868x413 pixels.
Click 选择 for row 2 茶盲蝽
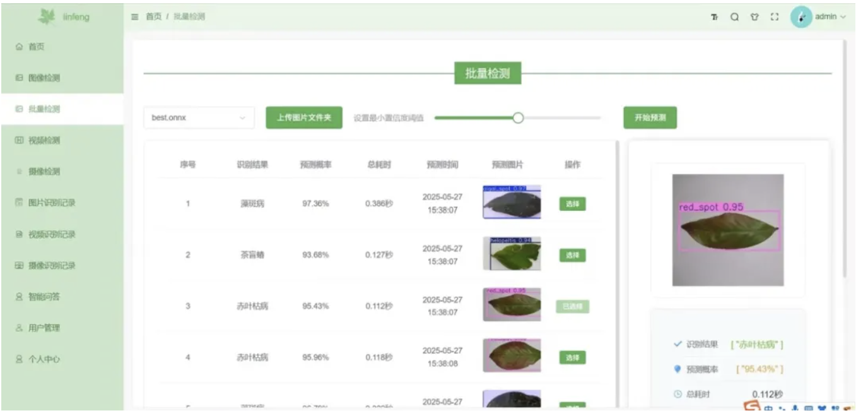point(572,255)
